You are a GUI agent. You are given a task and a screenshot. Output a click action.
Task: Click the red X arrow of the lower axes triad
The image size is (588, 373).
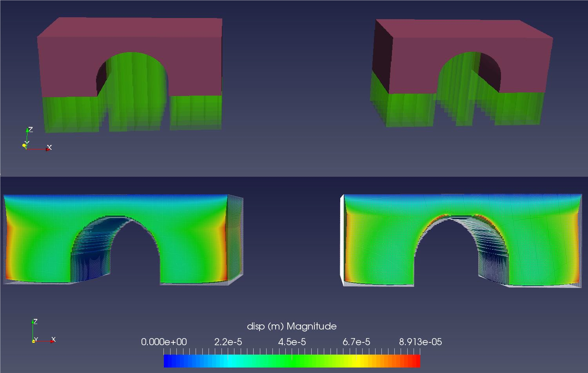[52, 341]
